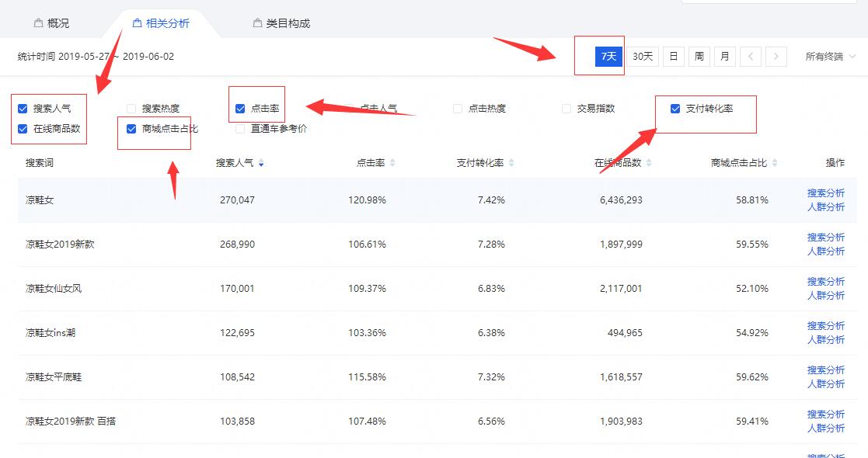Open 人群分析 for 凉鞋女ins潮

coord(826,340)
